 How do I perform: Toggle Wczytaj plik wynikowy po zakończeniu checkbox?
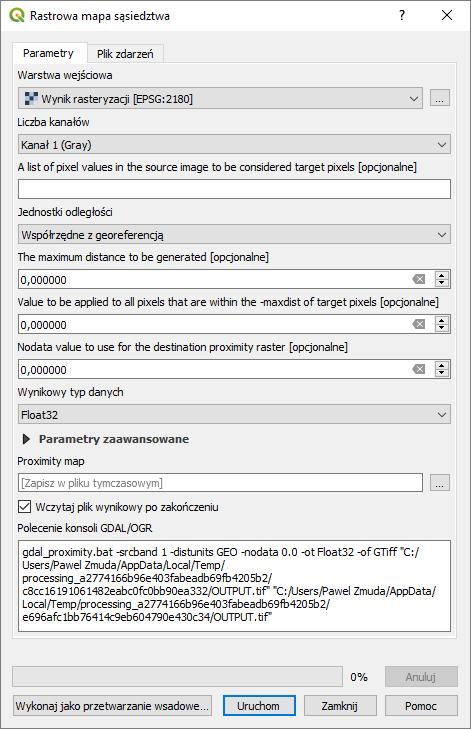click(24, 506)
